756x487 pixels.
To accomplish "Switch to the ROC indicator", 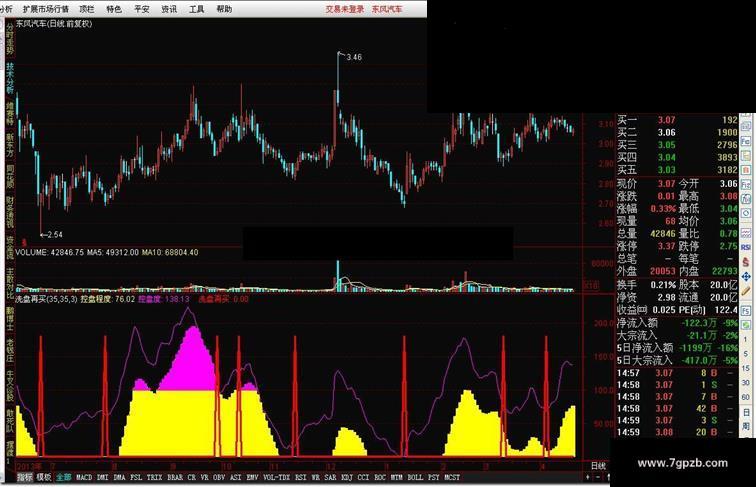I will (x=380, y=477).
